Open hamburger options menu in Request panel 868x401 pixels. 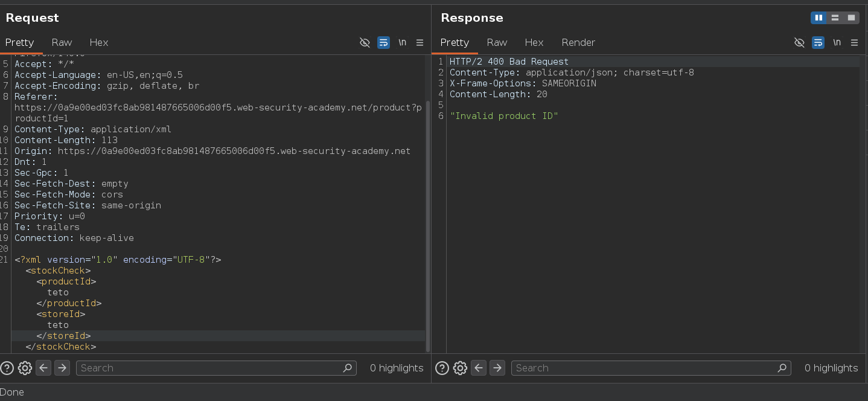[420, 42]
